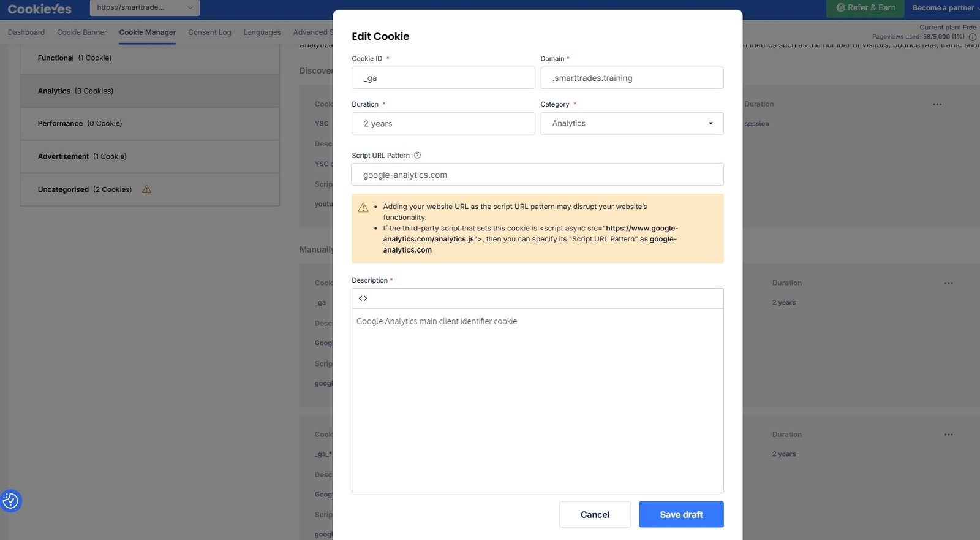Click the Script URL Pattern input field
The width and height of the screenshot is (980, 540).
point(537,175)
